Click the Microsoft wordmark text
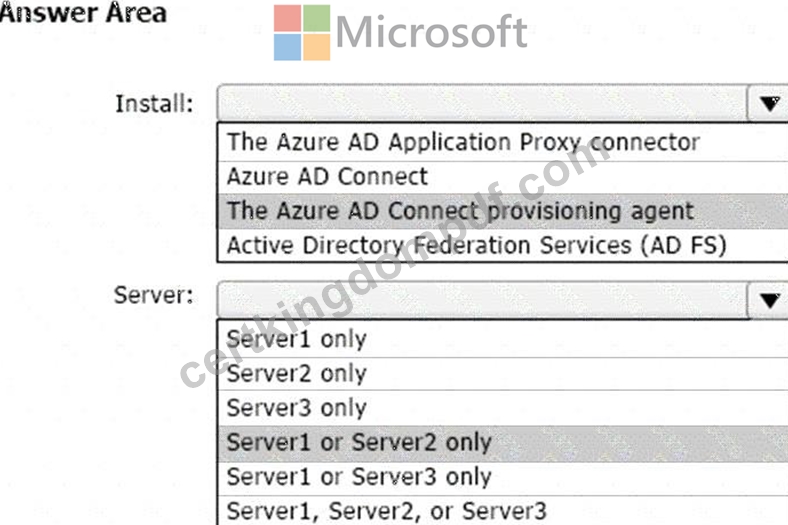Viewport: 788px width, 525px height. (431, 32)
